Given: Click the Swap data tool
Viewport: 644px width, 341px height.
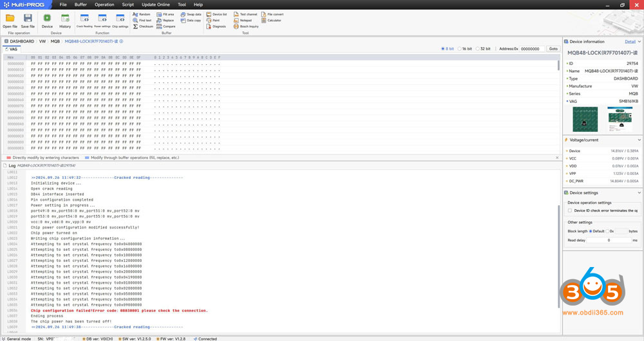Looking at the screenshot, I should point(191,14).
